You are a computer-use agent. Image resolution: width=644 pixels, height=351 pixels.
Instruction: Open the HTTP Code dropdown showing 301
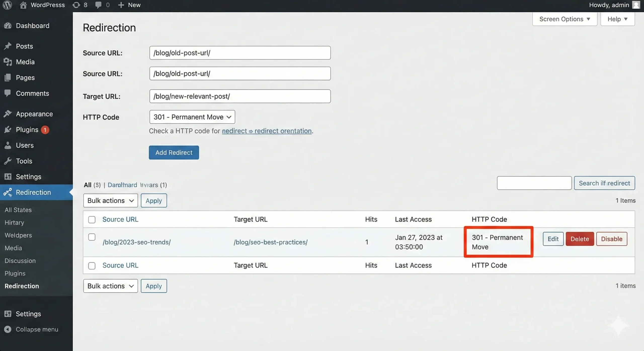pyautogui.click(x=192, y=117)
